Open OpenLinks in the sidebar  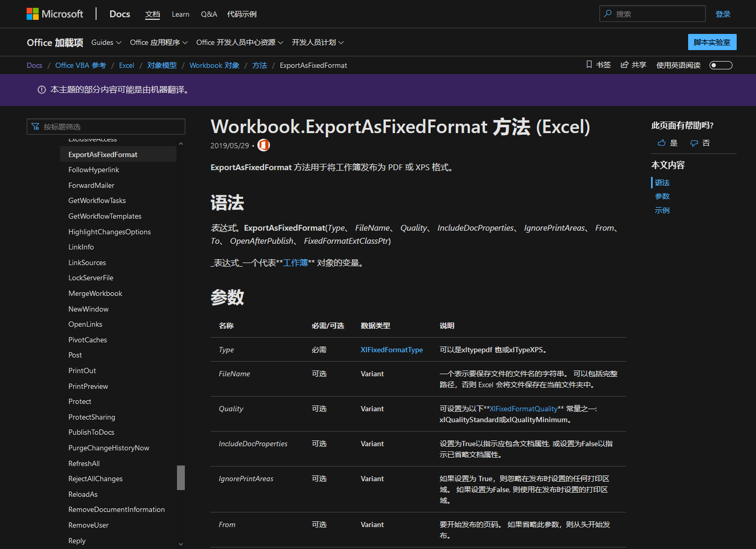(85, 324)
